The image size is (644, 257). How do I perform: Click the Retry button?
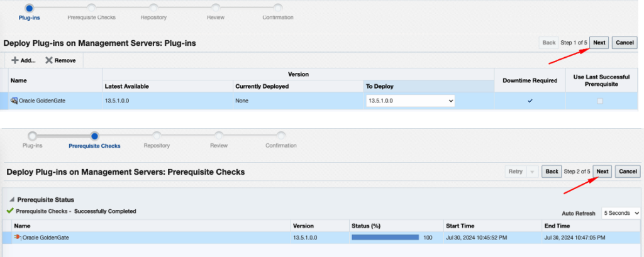[516, 172]
